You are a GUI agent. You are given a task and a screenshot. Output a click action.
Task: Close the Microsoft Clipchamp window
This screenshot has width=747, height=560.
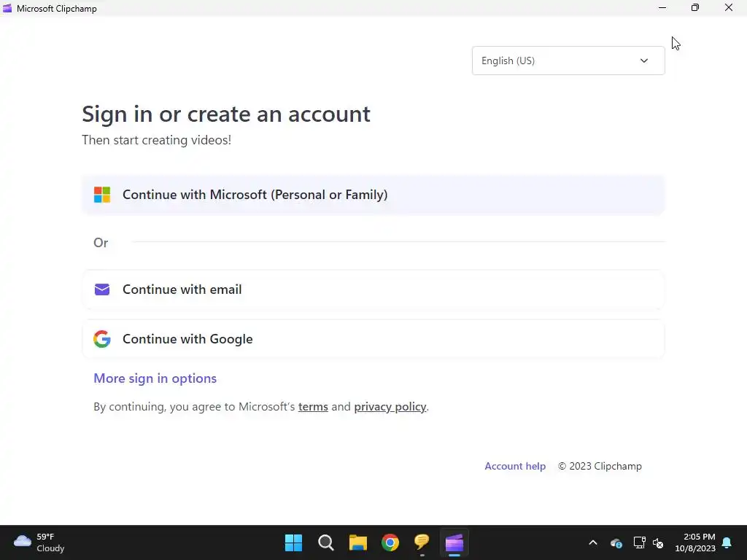(729, 7)
